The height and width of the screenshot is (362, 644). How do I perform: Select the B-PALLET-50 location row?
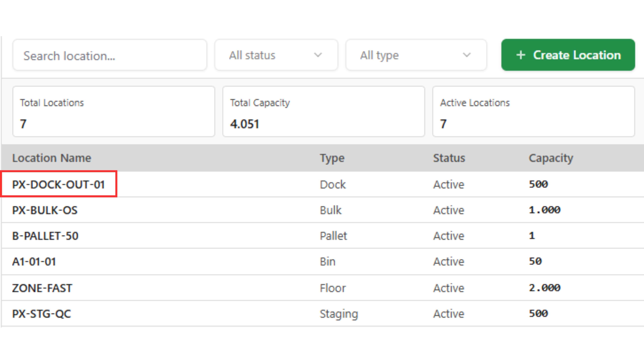point(45,236)
